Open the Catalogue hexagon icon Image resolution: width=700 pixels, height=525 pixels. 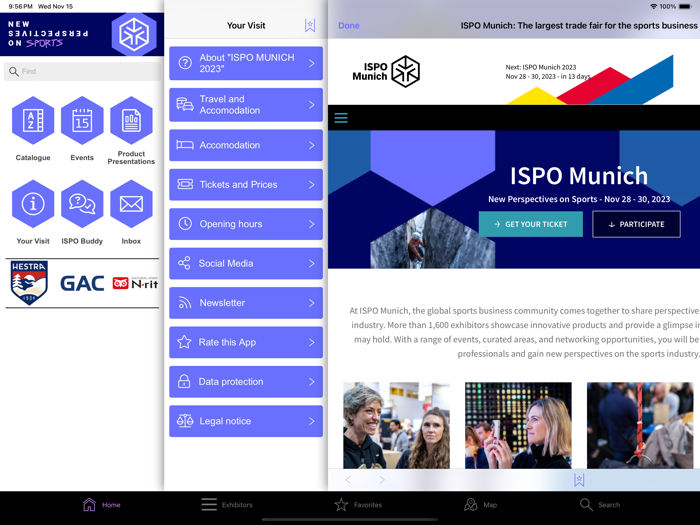33,121
